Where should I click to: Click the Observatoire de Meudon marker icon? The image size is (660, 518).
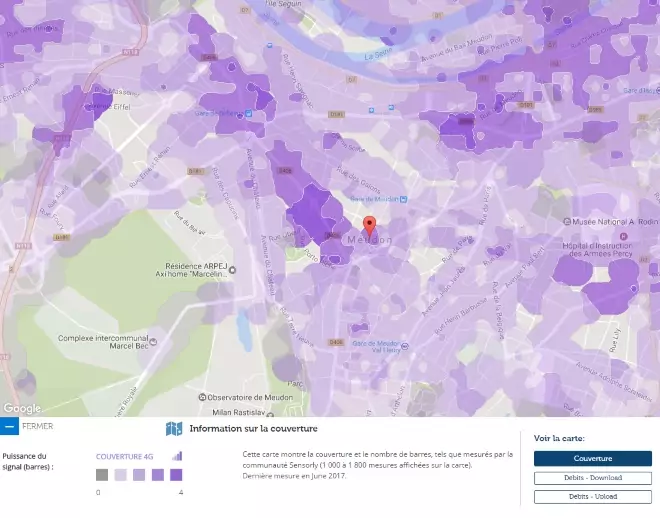(x=203, y=396)
